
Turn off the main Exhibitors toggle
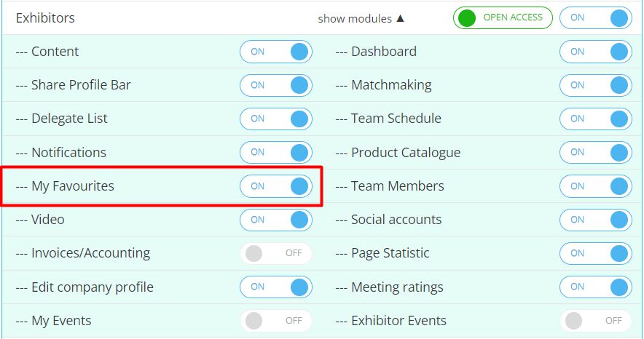click(x=595, y=17)
